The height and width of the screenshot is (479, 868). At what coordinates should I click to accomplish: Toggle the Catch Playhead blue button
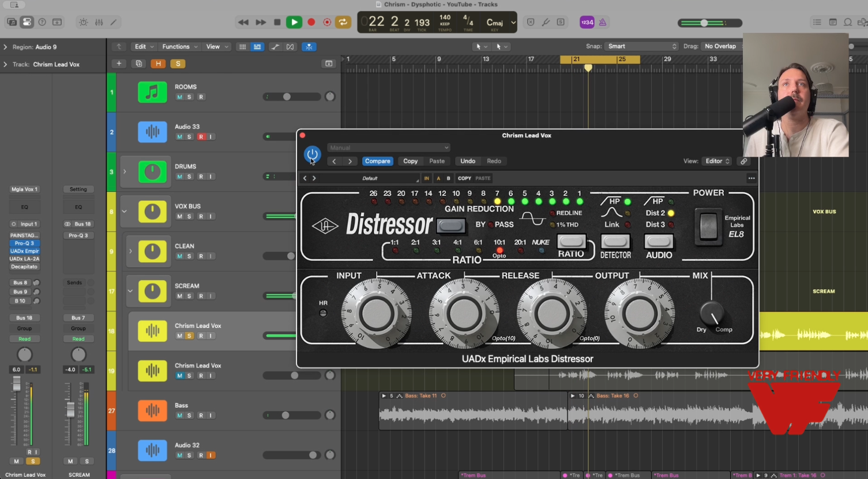[309, 47]
